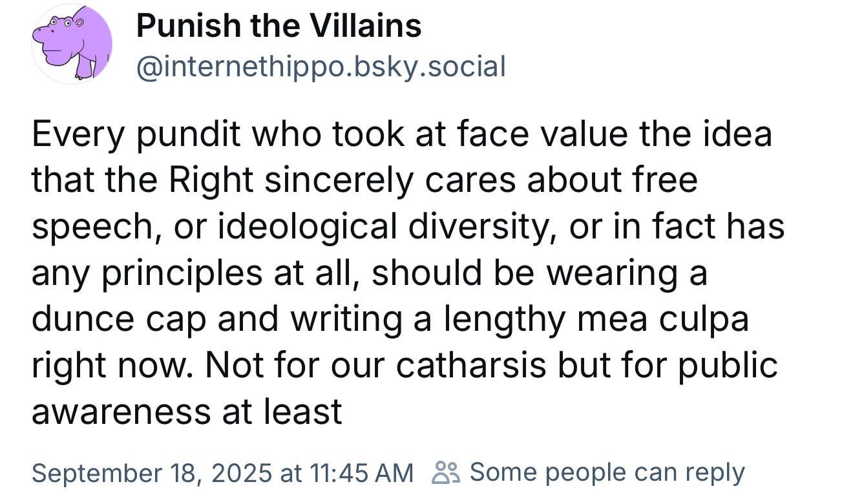Open the purple hippo profile avatar
Viewport: 853px width, 504px height.
pos(72,44)
